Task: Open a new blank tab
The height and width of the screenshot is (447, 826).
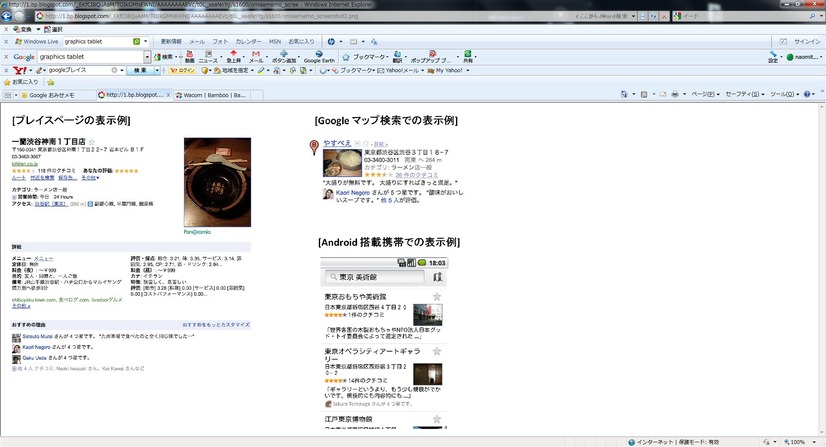Action: [x=257, y=95]
